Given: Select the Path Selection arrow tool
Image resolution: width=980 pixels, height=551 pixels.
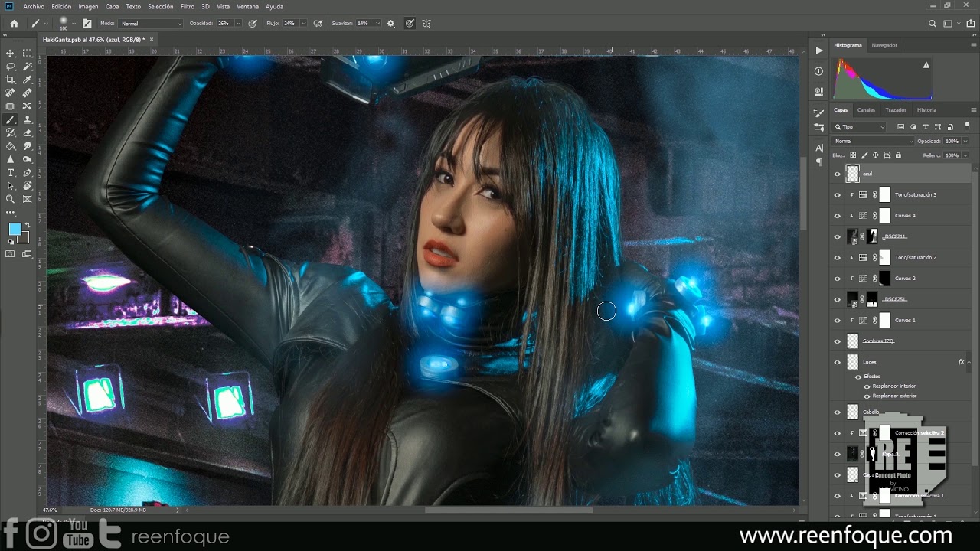Looking at the screenshot, I should pos(11,185).
